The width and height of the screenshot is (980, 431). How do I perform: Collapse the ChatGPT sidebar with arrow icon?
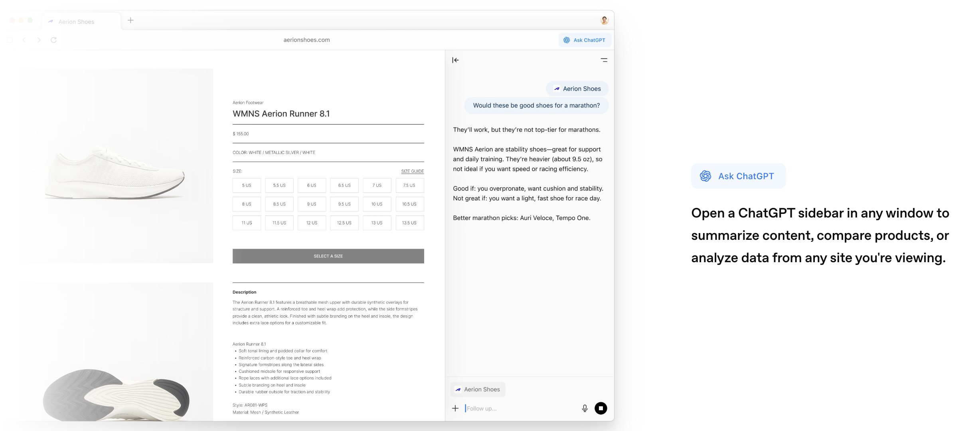tap(455, 60)
